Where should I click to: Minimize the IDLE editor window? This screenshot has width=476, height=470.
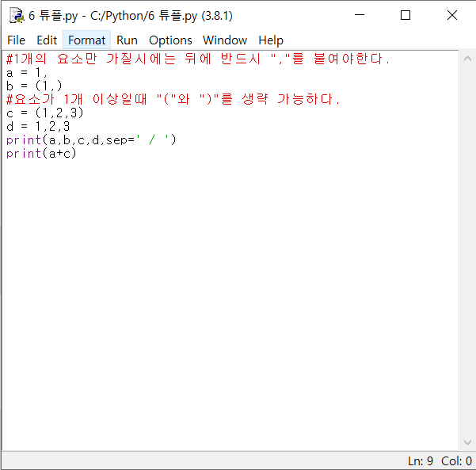pos(360,15)
